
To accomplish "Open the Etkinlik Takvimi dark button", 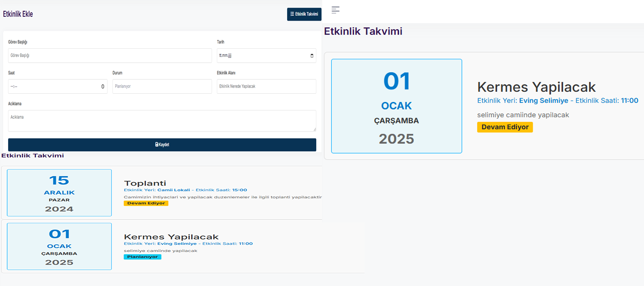I will click(x=304, y=14).
